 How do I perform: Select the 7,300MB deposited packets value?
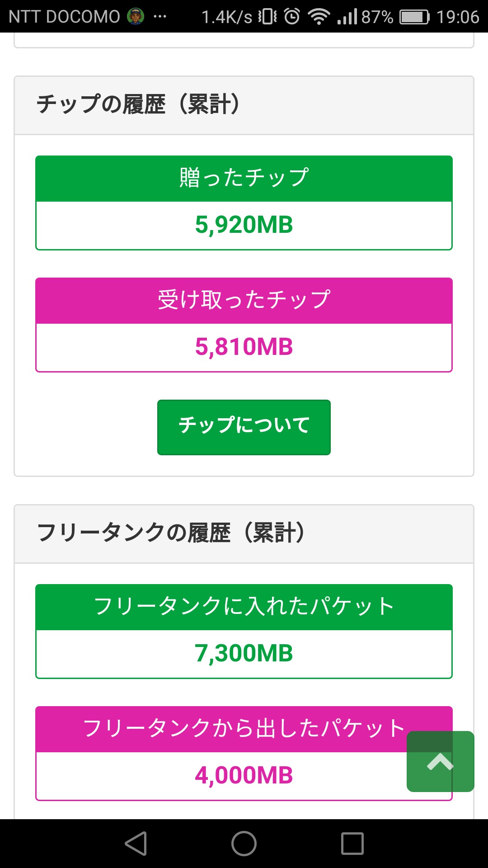tap(244, 653)
